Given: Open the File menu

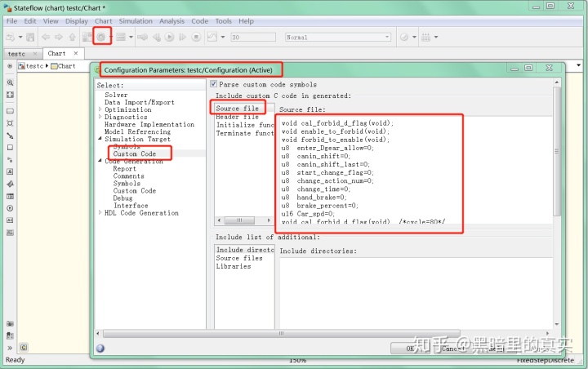Looking at the screenshot, I should click(12, 21).
